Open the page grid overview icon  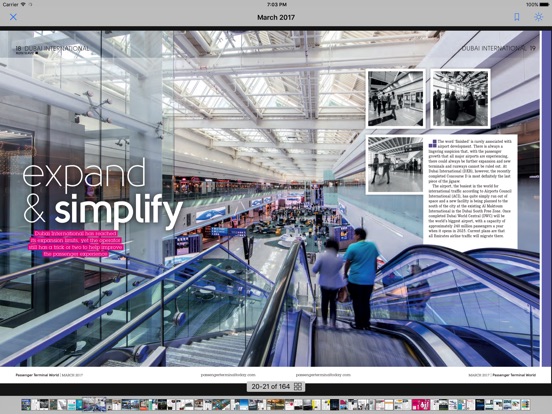298,387
